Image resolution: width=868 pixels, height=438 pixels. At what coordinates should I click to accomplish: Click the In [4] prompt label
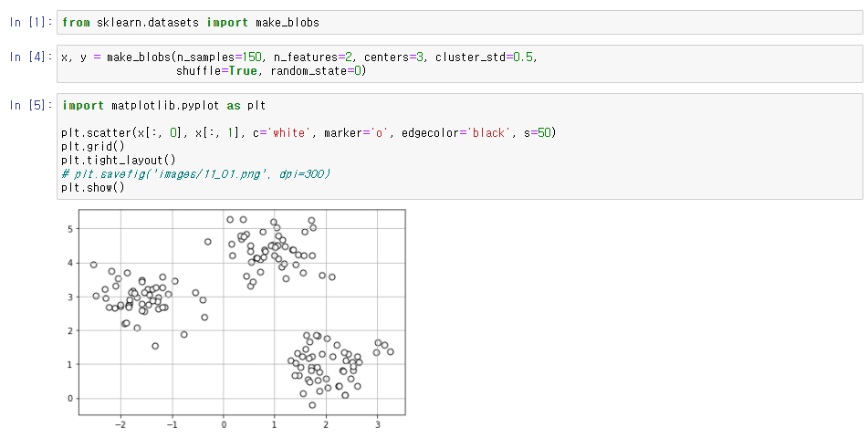click(x=31, y=57)
